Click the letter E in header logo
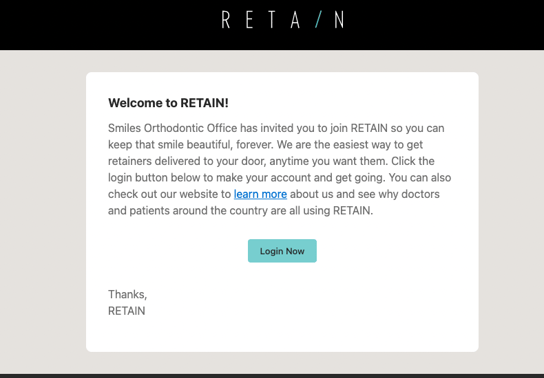 [249, 20]
